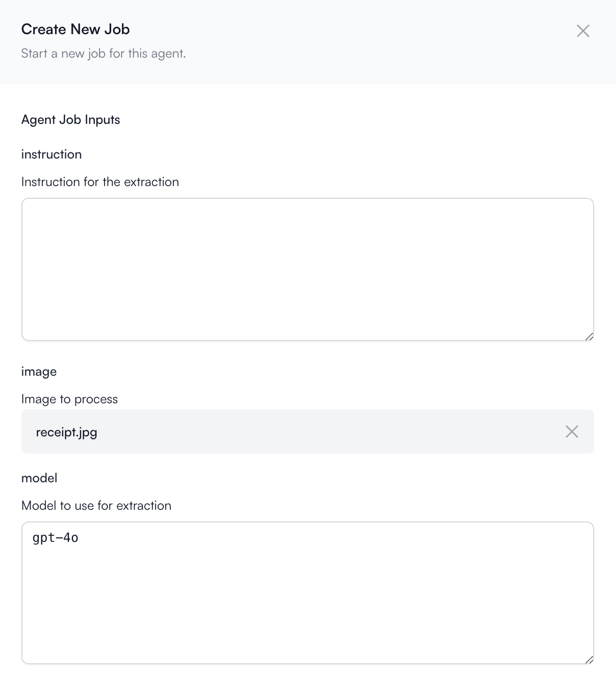The width and height of the screenshot is (616, 678).
Task: Place cursor right after the gpt-4o text
Action: point(80,538)
